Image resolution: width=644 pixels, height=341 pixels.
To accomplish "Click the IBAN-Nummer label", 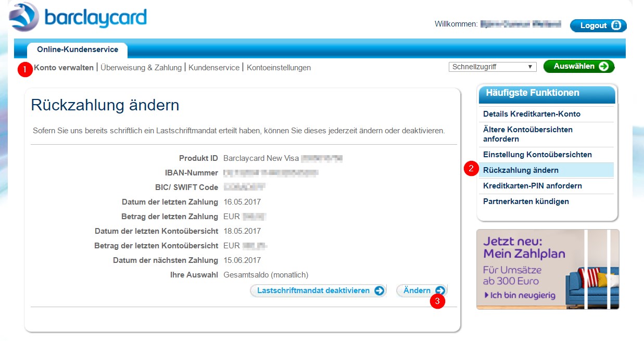I will 192,173.
